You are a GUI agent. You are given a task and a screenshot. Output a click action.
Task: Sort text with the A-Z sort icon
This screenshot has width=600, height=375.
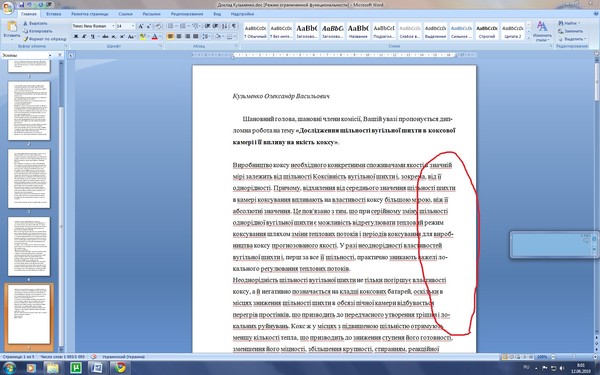click(x=225, y=26)
